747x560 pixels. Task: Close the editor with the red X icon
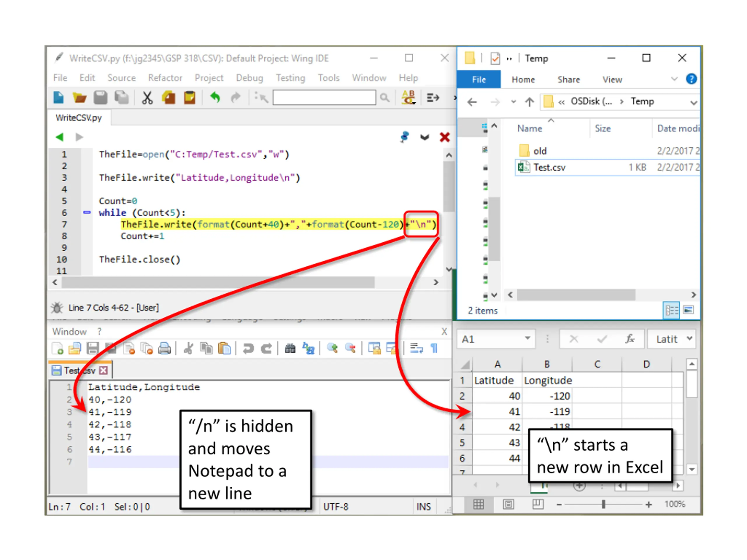coord(445,137)
